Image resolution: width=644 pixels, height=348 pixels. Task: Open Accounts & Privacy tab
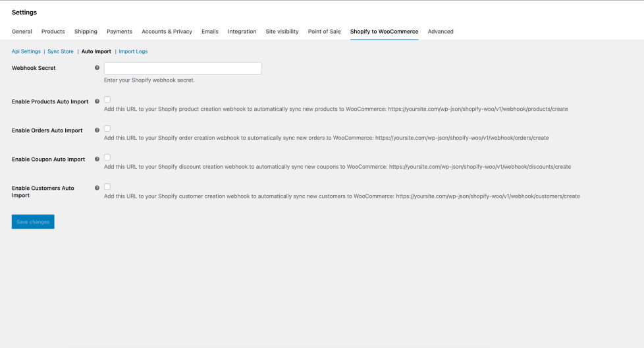(167, 32)
